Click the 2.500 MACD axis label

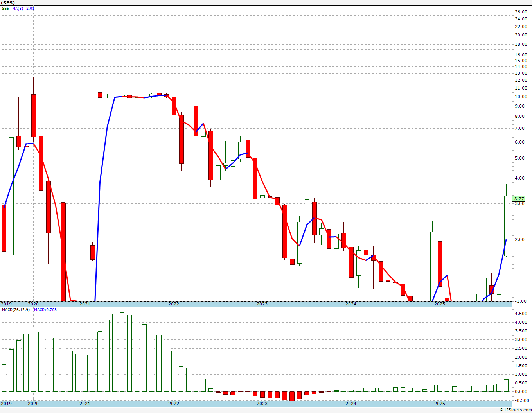point(521,348)
